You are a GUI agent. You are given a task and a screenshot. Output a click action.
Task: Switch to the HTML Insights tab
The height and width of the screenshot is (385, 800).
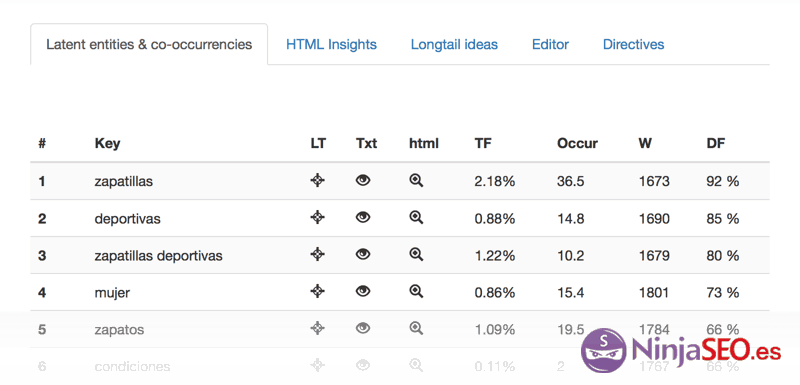pos(331,44)
